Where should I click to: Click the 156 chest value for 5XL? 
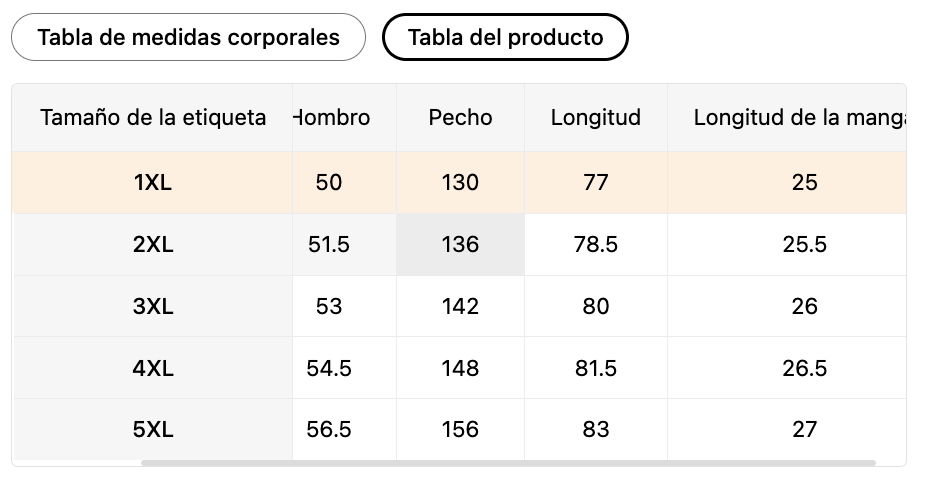click(460, 429)
